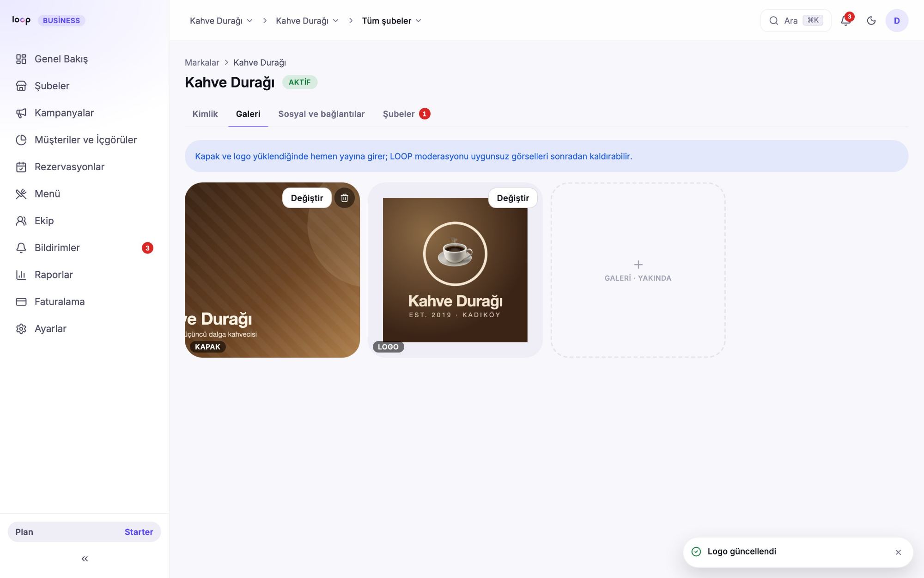
Task: Click the LOGO label on logo card
Action: [388, 347]
